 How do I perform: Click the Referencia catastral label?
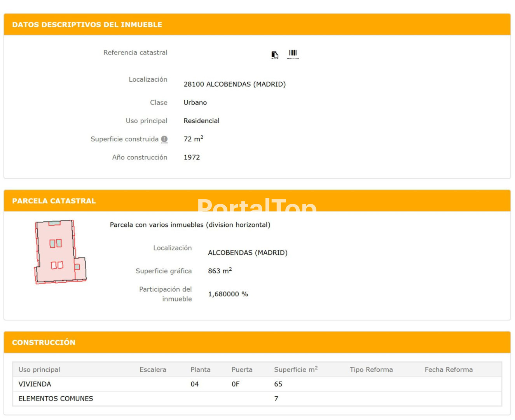click(x=135, y=52)
